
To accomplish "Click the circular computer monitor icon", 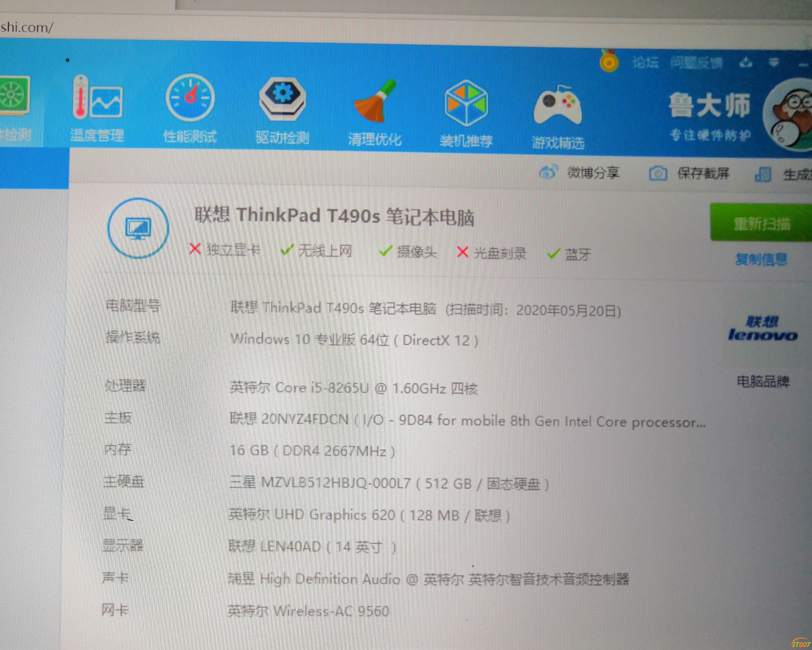I will (x=138, y=228).
